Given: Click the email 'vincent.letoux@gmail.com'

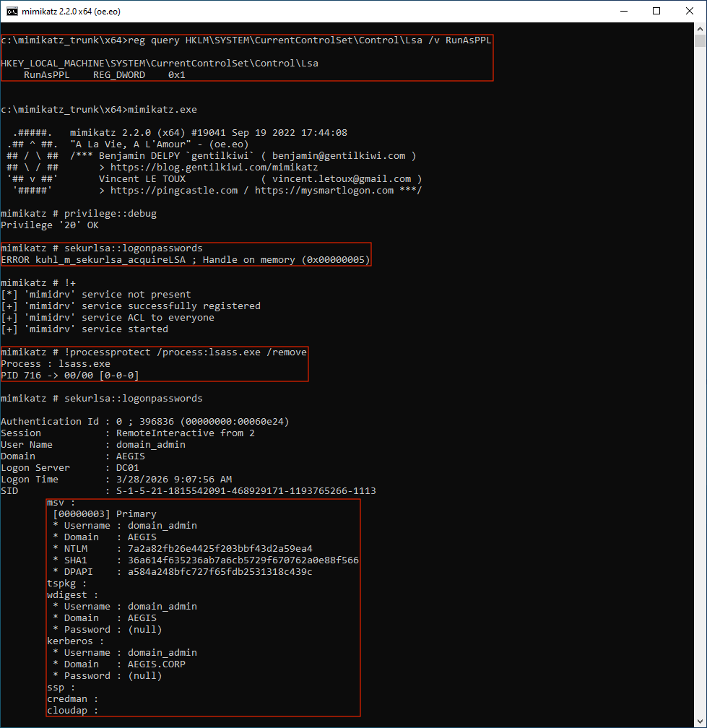Looking at the screenshot, I should tap(341, 179).
